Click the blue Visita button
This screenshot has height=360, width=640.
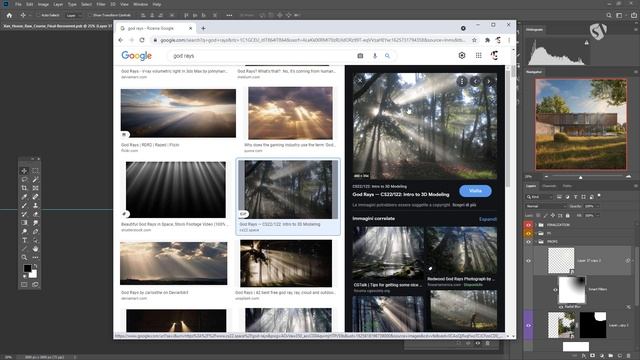pyautogui.click(x=475, y=191)
